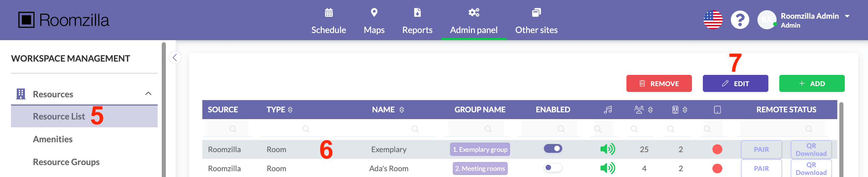Enable the Ada's Room toggle switch
The width and height of the screenshot is (868, 177).
pyautogui.click(x=553, y=168)
